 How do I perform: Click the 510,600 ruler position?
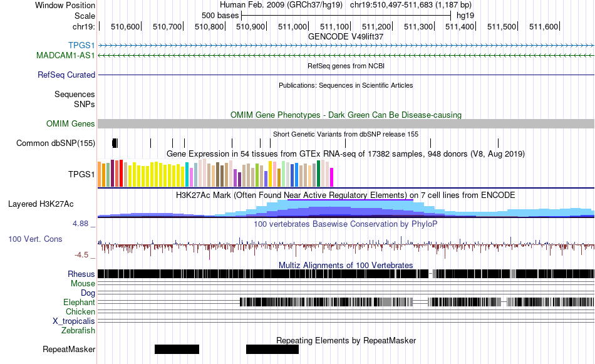click(125, 26)
